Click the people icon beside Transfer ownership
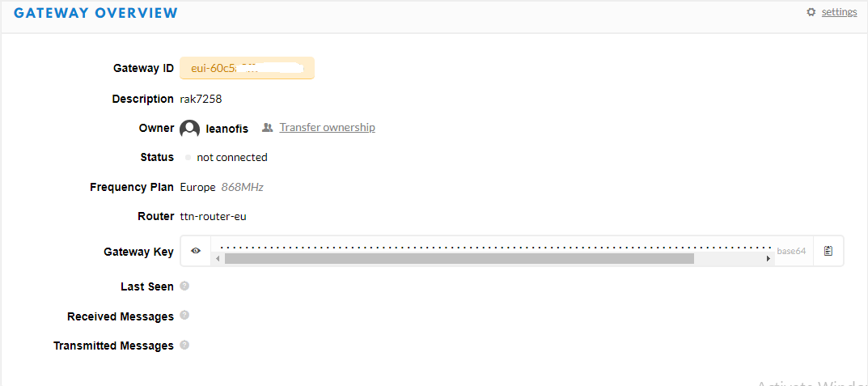868x386 pixels. tap(268, 127)
